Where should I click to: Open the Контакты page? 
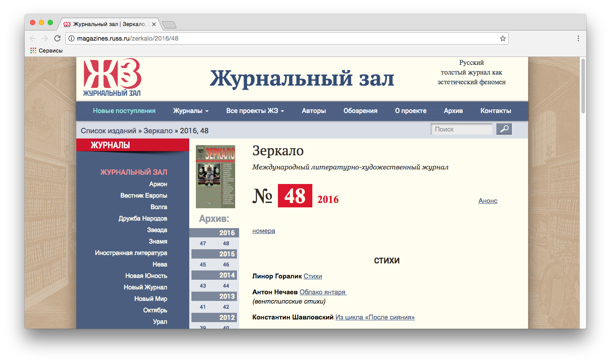tap(495, 111)
